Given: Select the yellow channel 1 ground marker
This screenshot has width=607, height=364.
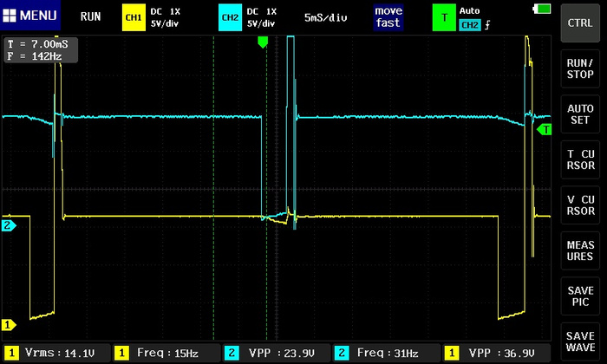Looking at the screenshot, I should click(x=8, y=325).
